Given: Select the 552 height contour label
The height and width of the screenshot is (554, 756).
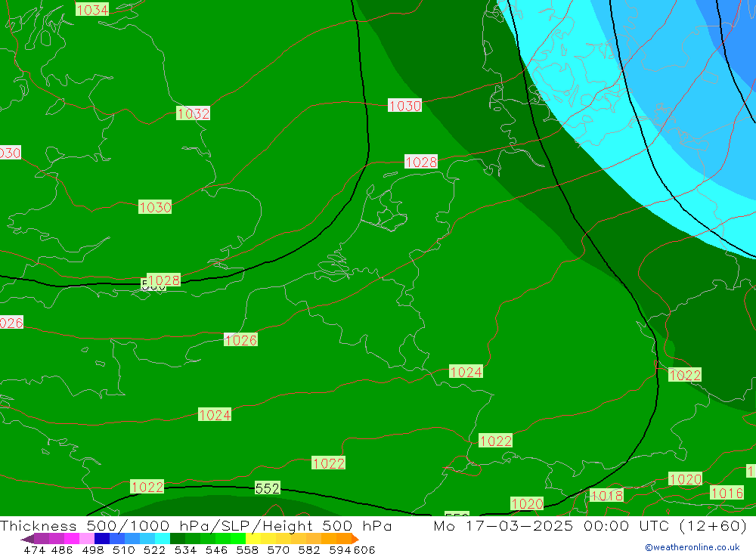Looking at the screenshot, I should pyautogui.click(x=267, y=488).
